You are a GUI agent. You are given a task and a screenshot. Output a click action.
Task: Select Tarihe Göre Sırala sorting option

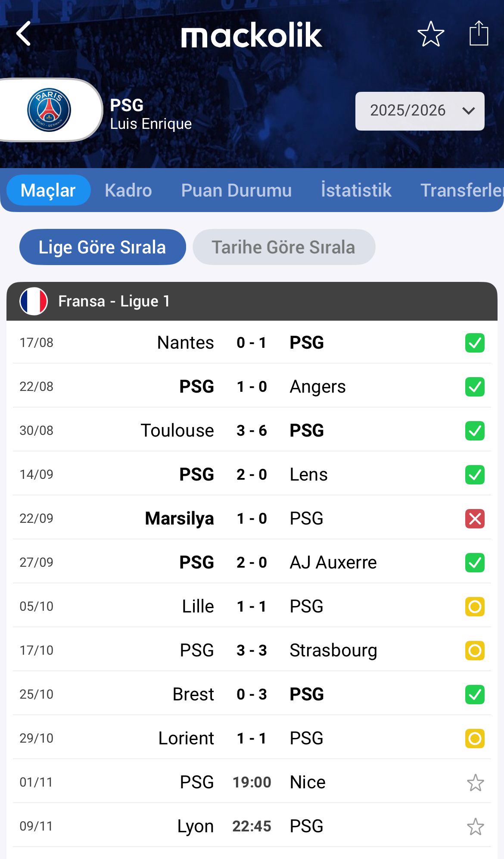[x=283, y=247]
